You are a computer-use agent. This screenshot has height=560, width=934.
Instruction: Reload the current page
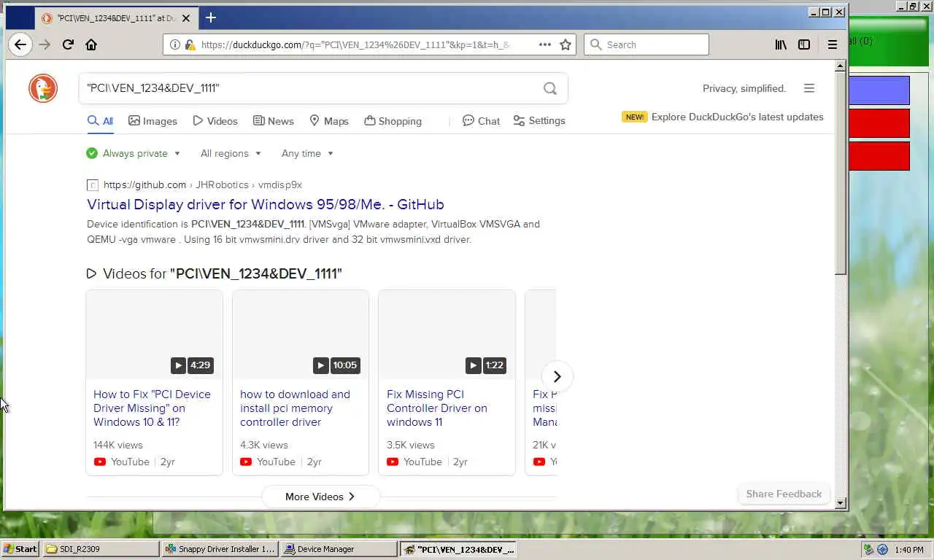point(68,44)
